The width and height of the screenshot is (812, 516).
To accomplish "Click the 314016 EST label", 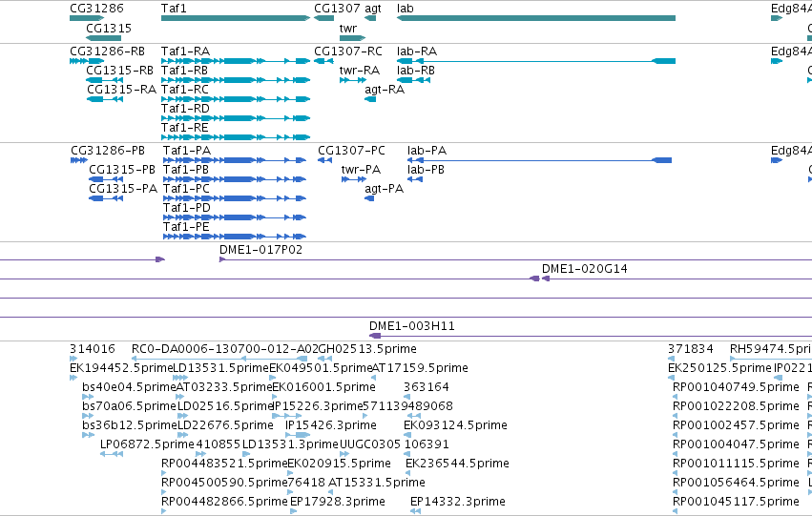I will click(x=93, y=349).
